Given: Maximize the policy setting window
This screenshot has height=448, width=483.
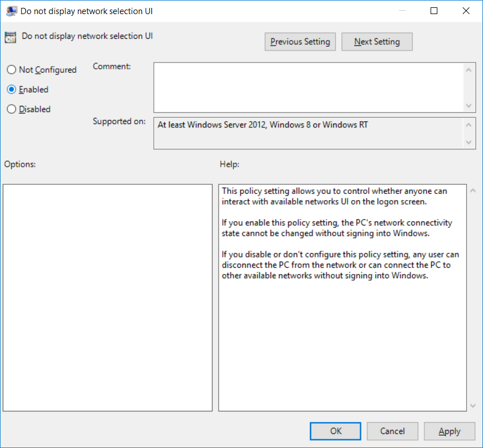Looking at the screenshot, I should tap(434, 11).
